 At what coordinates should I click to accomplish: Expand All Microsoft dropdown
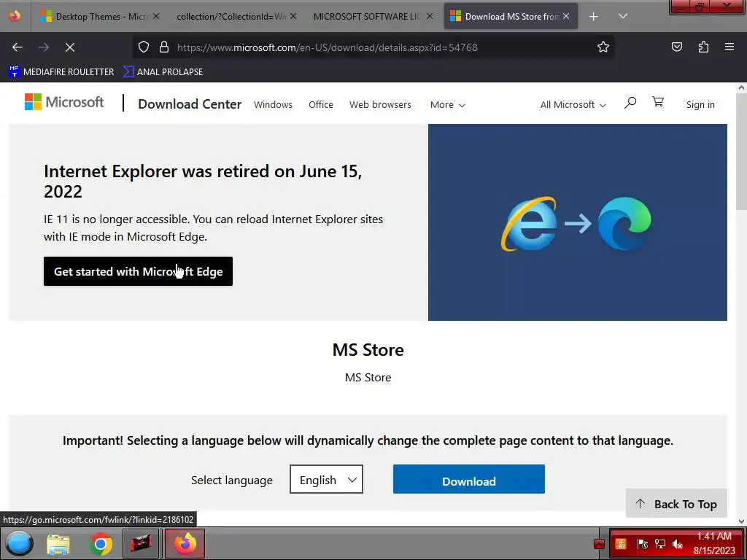pos(573,105)
